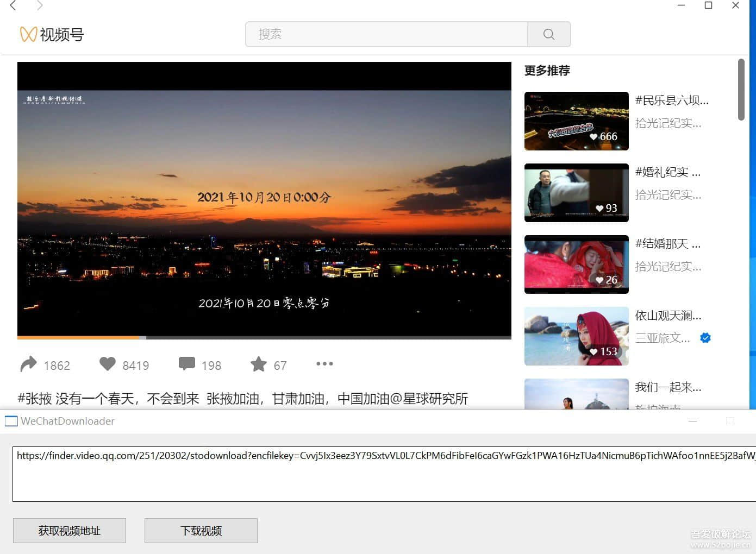Click the forward navigation arrow

coord(39,5)
